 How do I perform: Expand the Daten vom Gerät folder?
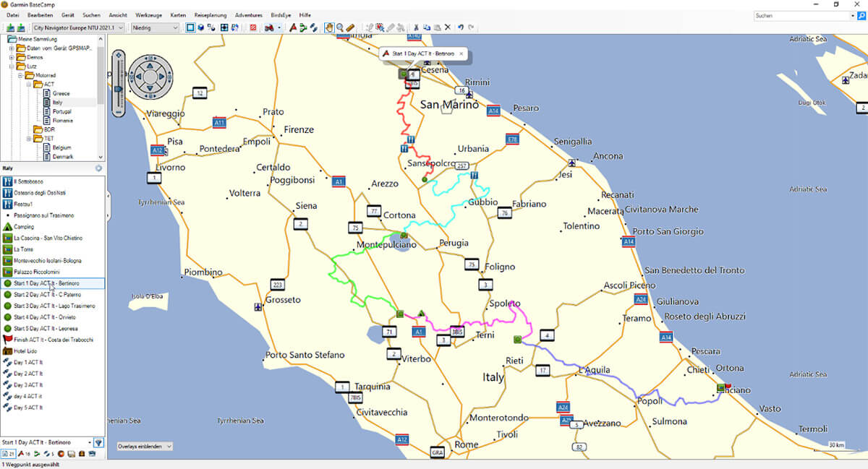(x=12, y=48)
